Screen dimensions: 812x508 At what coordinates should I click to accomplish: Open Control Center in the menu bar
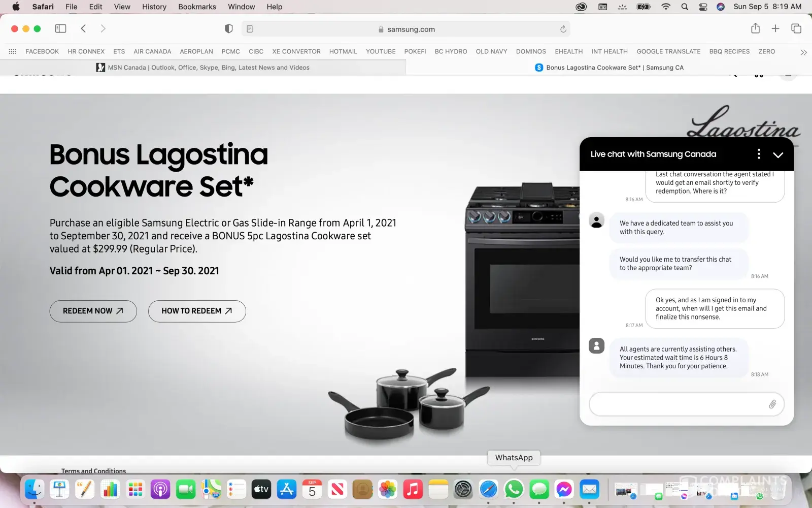click(x=703, y=7)
